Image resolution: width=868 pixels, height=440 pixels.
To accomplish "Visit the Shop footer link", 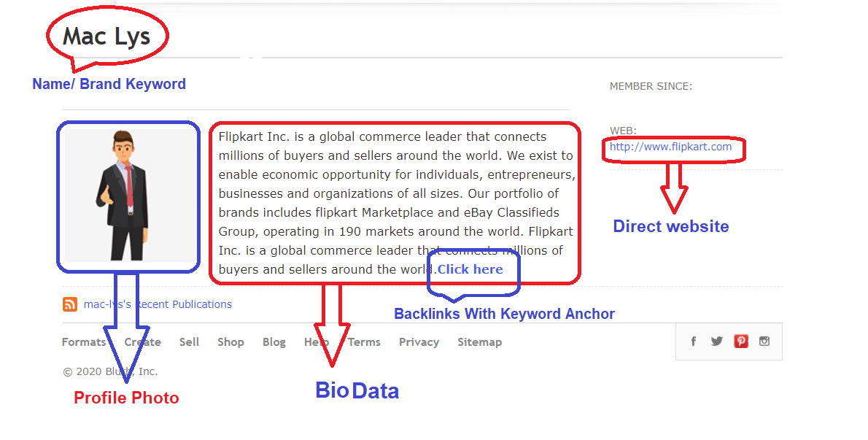I will tap(230, 341).
